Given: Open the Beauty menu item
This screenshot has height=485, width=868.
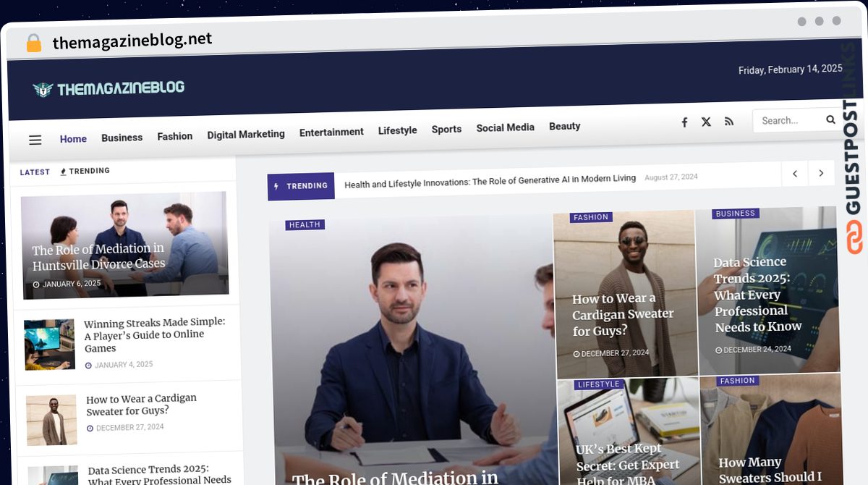Looking at the screenshot, I should [x=564, y=126].
